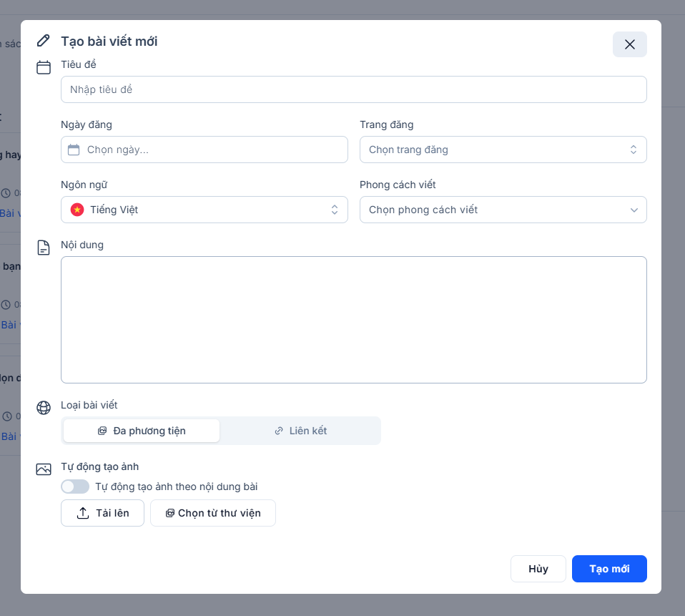
Task: Click the Vietnam flag icon in language selector
Action: (x=77, y=210)
